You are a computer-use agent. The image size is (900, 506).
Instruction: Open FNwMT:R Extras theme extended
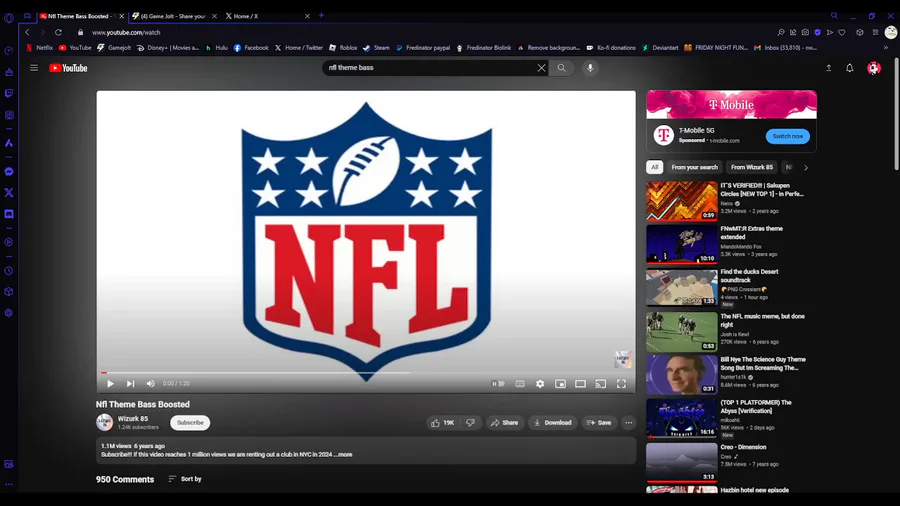point(751,232)
